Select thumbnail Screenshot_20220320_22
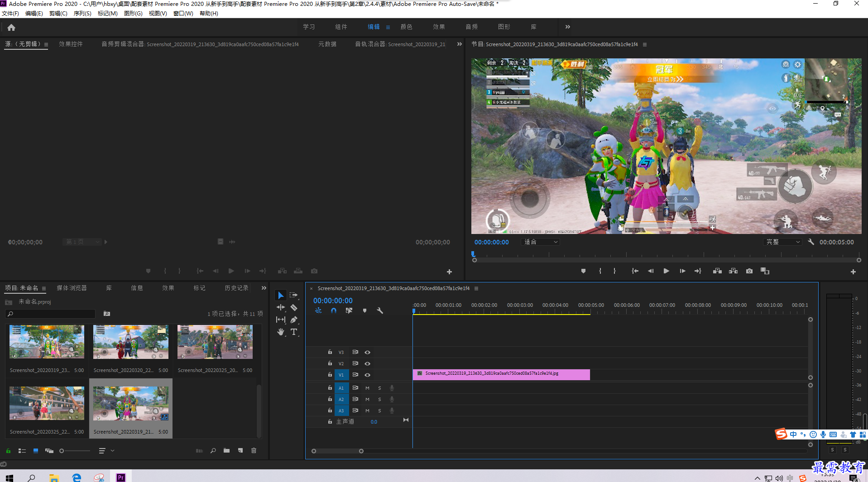Screen dimensions: 868x482 [x=130, y=343]
